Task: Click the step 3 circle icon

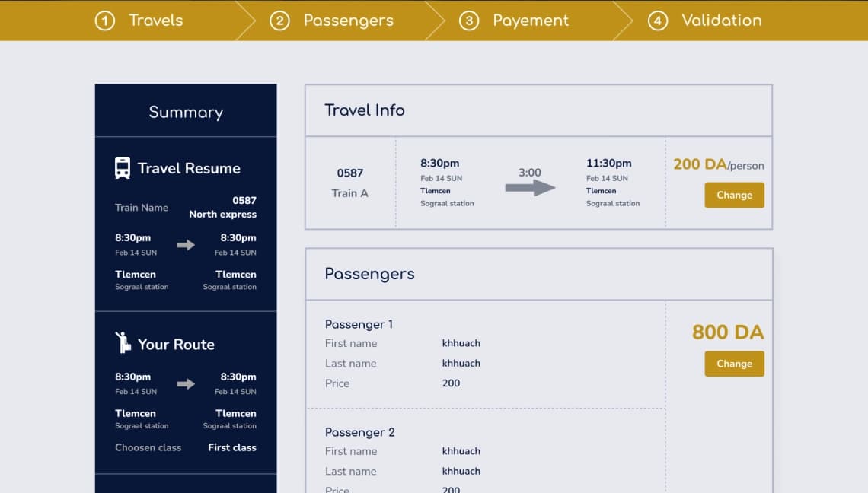Action: point(469,21)
